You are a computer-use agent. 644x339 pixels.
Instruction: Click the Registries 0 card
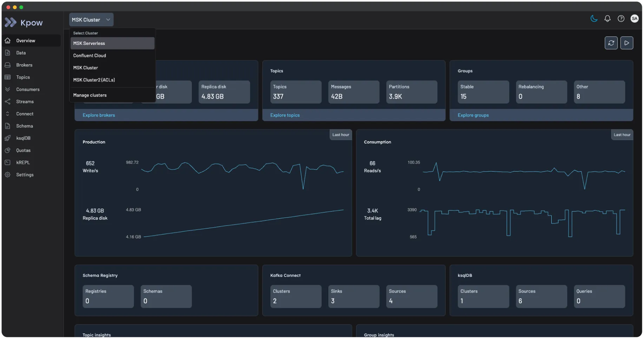tap(108, 297)
